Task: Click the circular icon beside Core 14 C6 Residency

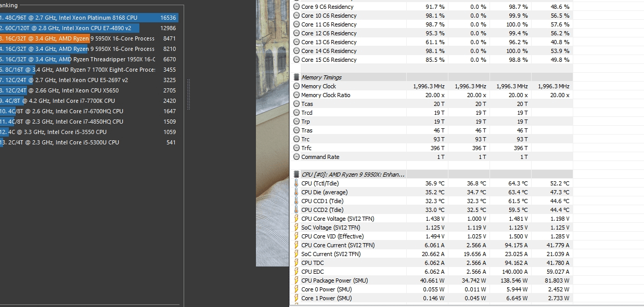Action: pos(297,51)
